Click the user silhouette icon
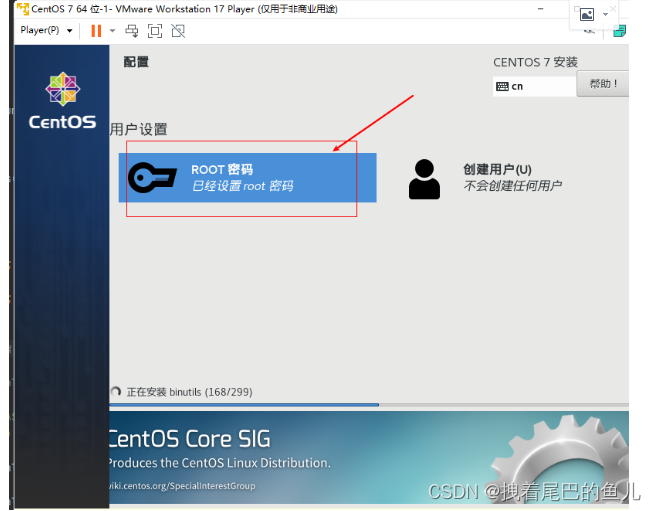 pos(424,179)
